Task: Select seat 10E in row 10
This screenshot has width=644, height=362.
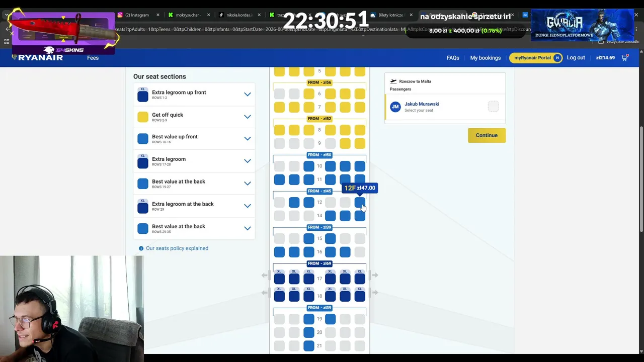Action: [345, 166]
